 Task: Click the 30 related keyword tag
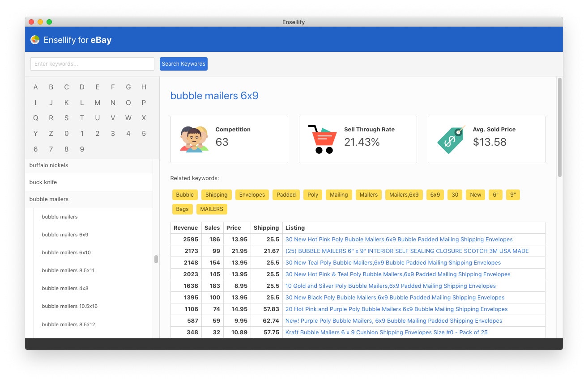[x=455, y=195]
